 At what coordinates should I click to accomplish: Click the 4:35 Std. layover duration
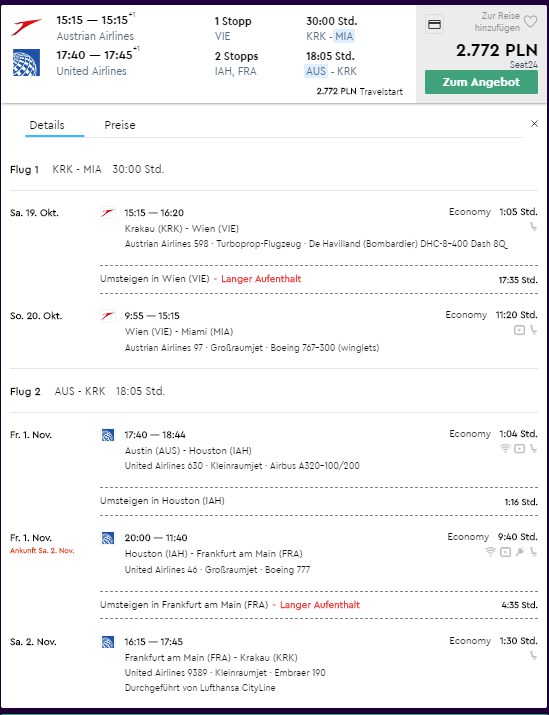(519, 605)
